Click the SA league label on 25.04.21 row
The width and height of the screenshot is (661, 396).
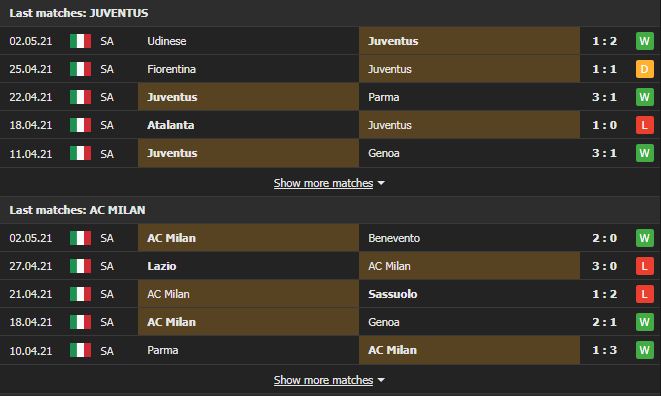point(107,69)
